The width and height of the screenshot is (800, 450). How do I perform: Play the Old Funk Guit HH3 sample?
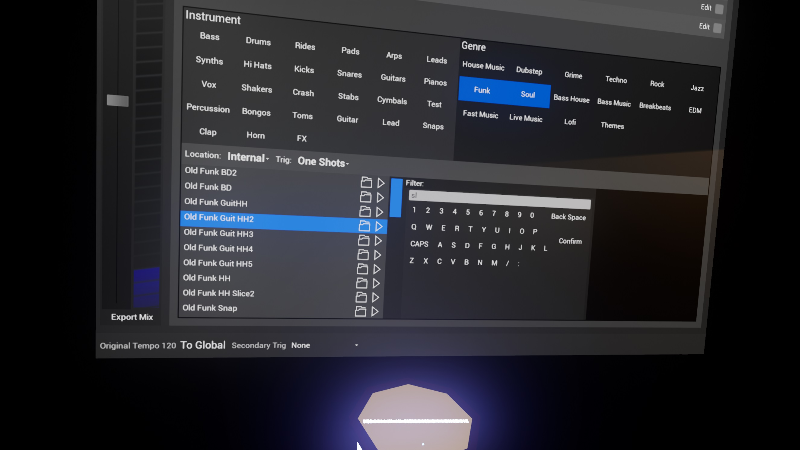click(379, 241)
